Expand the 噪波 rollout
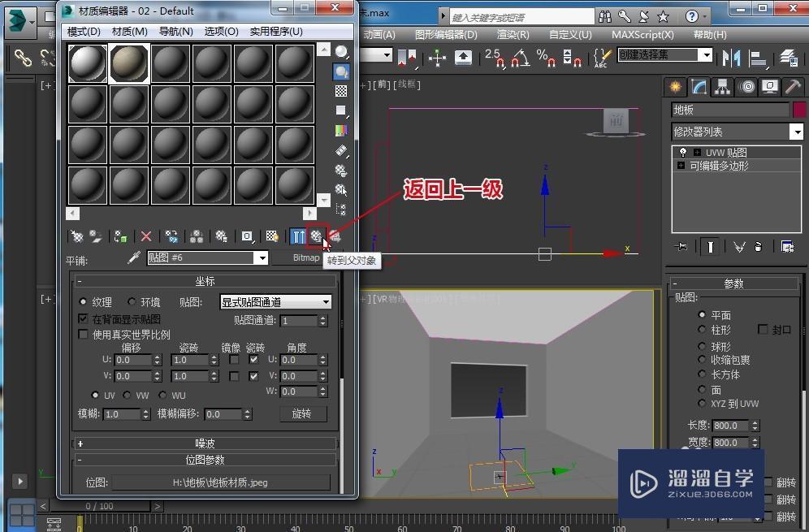Screen dimensions: 809x532 (x=205, y=443)
